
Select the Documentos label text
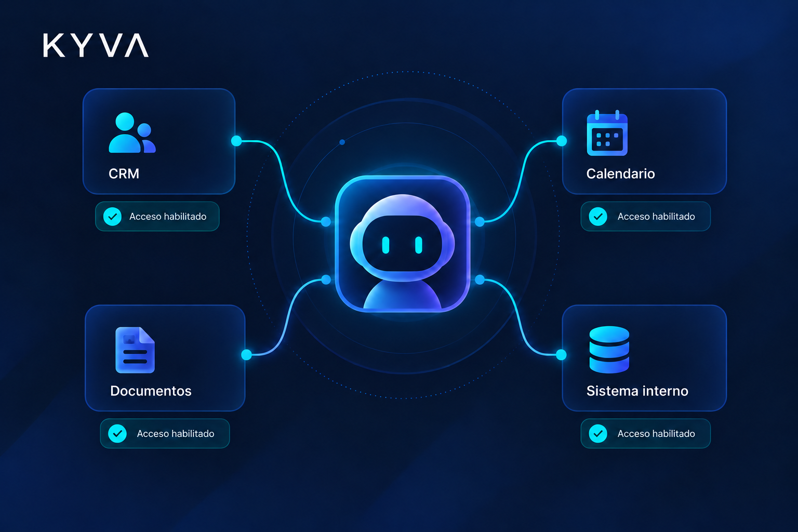151,391
